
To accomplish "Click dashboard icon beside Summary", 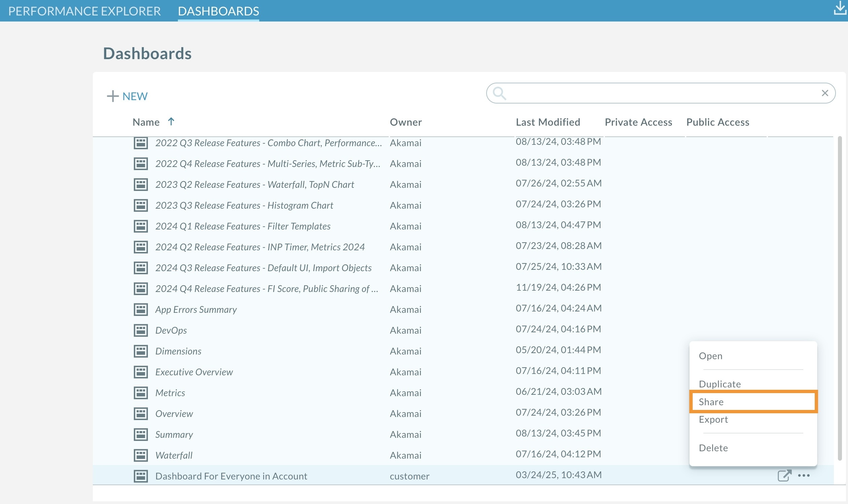I will [x=141, y=434].
